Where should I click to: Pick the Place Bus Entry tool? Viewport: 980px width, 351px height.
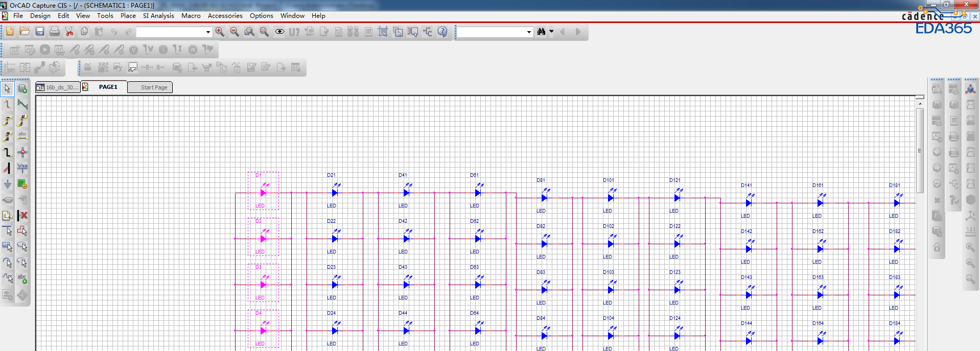(x=8, y=168)
